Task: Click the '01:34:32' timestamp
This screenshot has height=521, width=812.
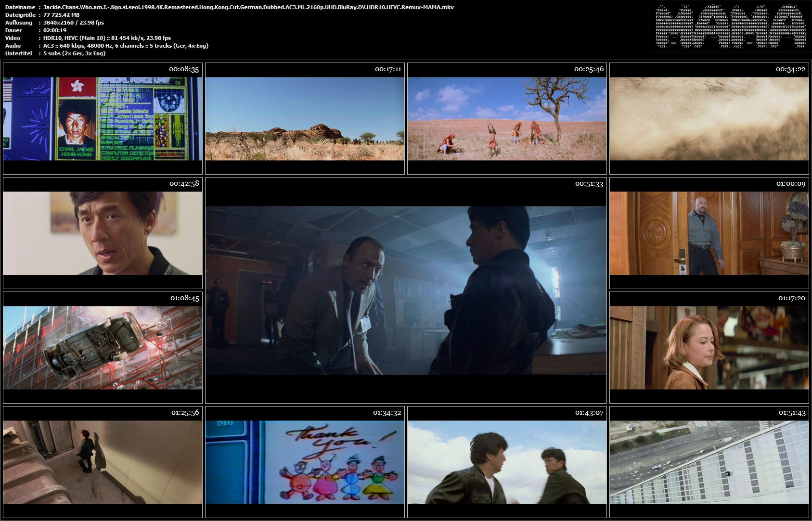Action: pos(387,413)
